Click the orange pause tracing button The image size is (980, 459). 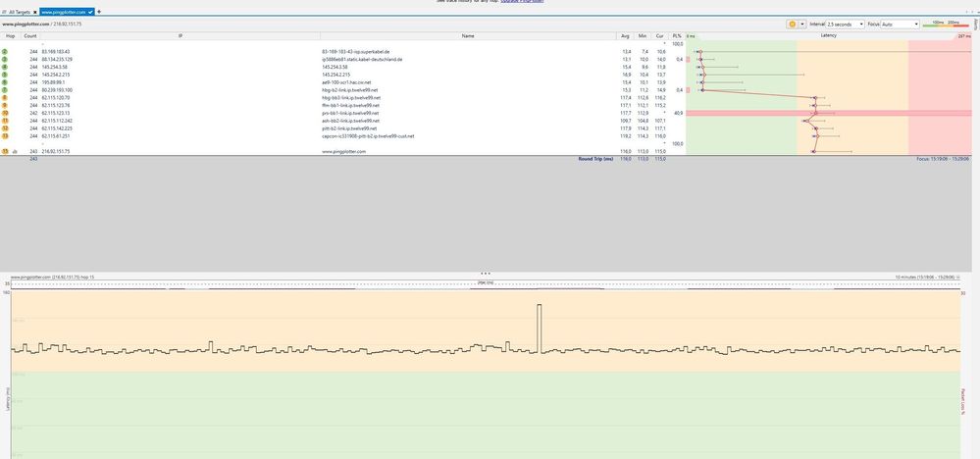tap(792, 24)
